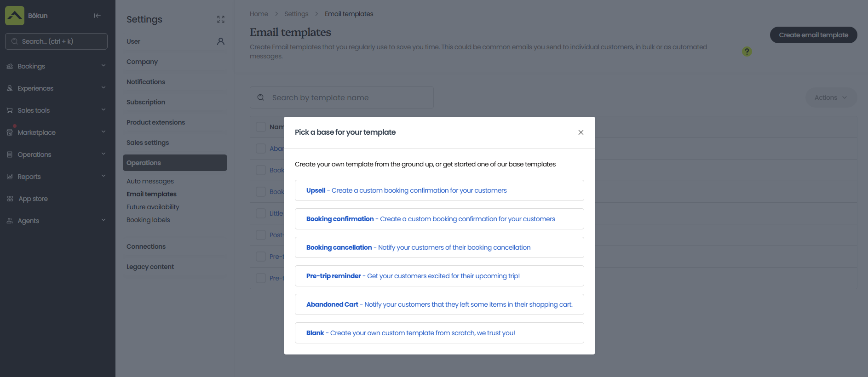Toggle the select-all checkbox in table header

[261, 127]
